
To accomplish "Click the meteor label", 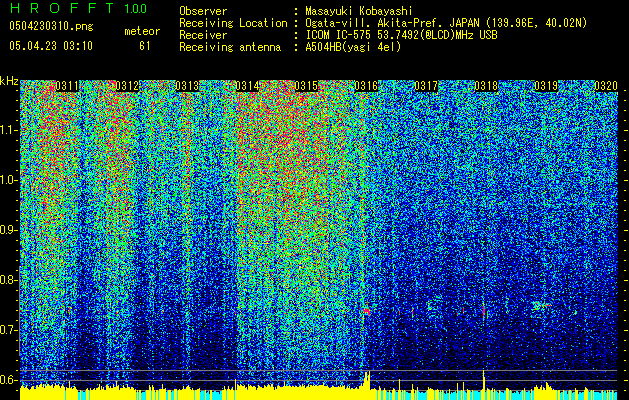I will coord(142,31).
